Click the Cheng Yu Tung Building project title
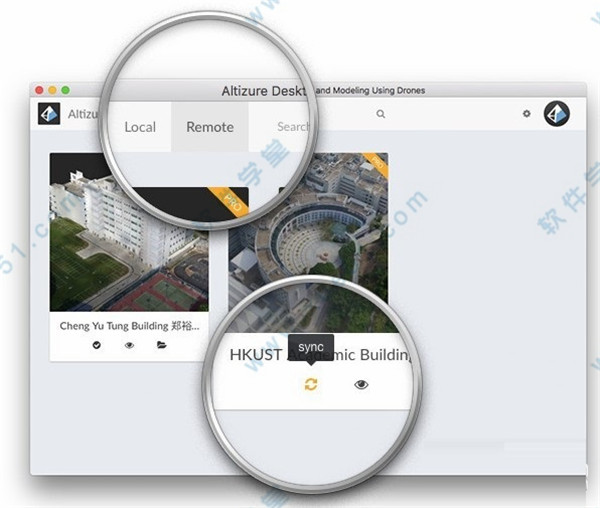600x508 pixels. (x=129, y=326)
